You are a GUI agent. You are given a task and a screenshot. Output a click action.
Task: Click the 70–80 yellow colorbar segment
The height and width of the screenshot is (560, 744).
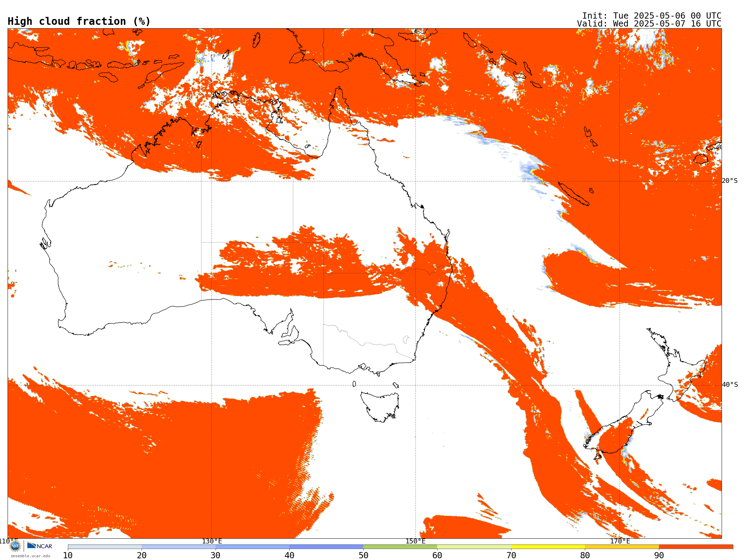tap(548, 547)
